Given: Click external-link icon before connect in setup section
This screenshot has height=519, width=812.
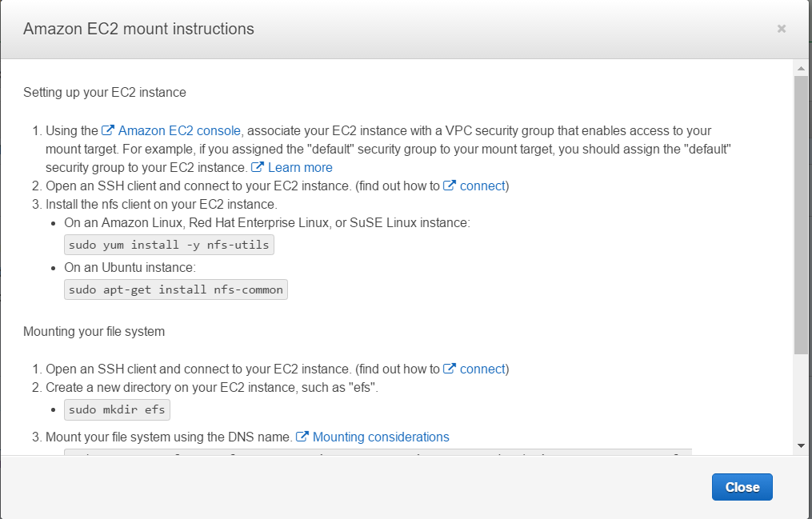Looking at the screenshot, I should point(450,186).
